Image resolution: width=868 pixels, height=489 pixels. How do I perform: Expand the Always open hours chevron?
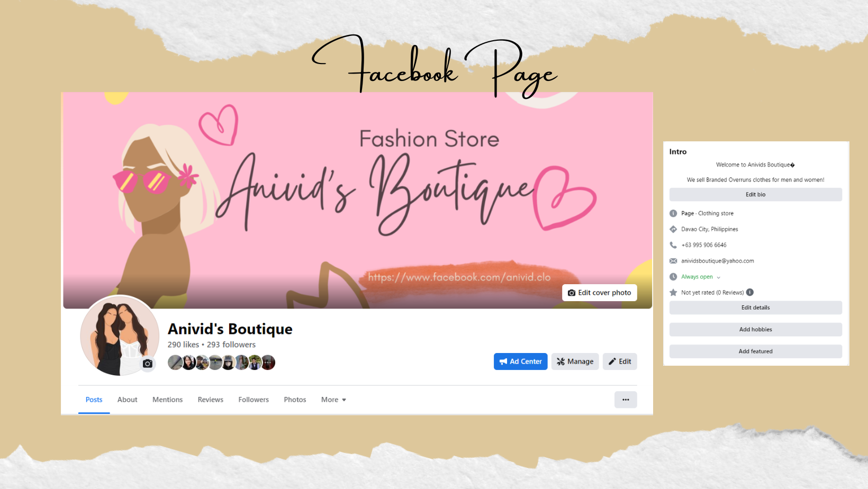(x=718, y=277)
